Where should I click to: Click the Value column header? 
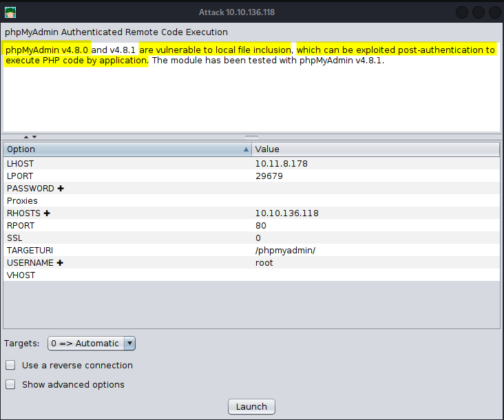coord(375,149)
